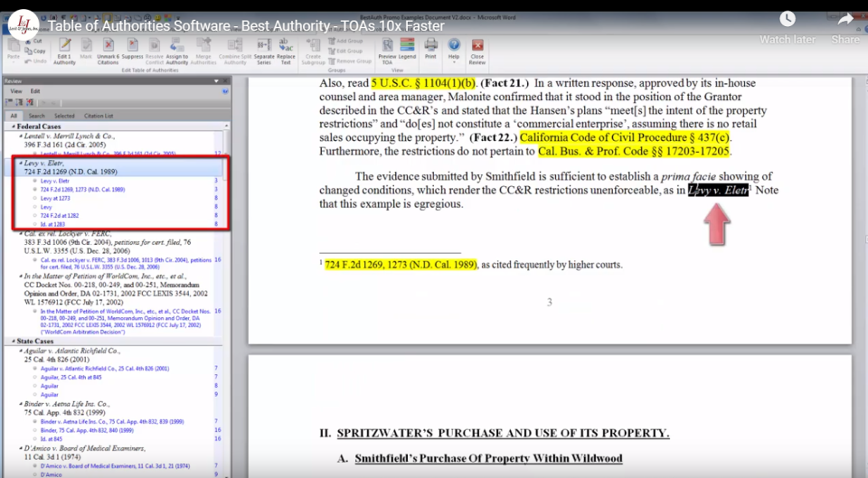Select citation 'Id. at 1283' under Levy
This screenshot has height=478, width=868.
coord(52,225)
